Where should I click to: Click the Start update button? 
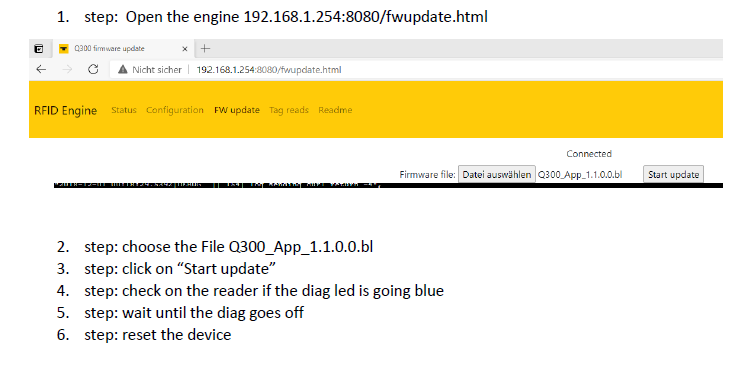[x=674, y=175]
